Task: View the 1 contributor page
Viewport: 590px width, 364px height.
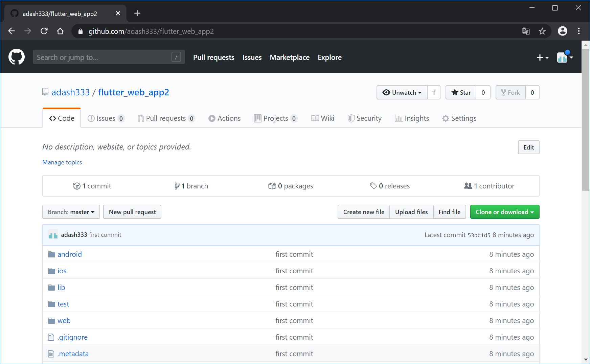Action: click(x=489, y=186)
